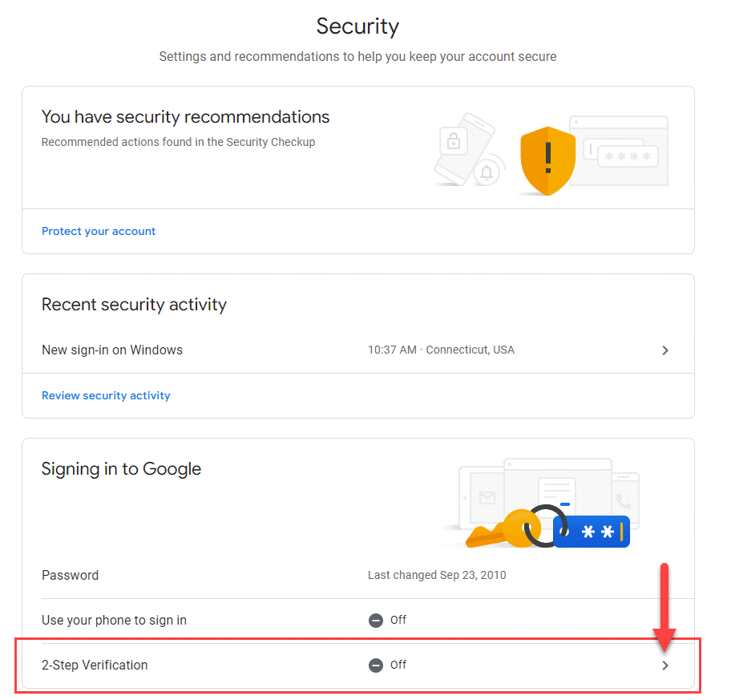Expand the New sign-in on Windows chevron
The width and height of the screenshot is (731, 700).
point(665,350)
